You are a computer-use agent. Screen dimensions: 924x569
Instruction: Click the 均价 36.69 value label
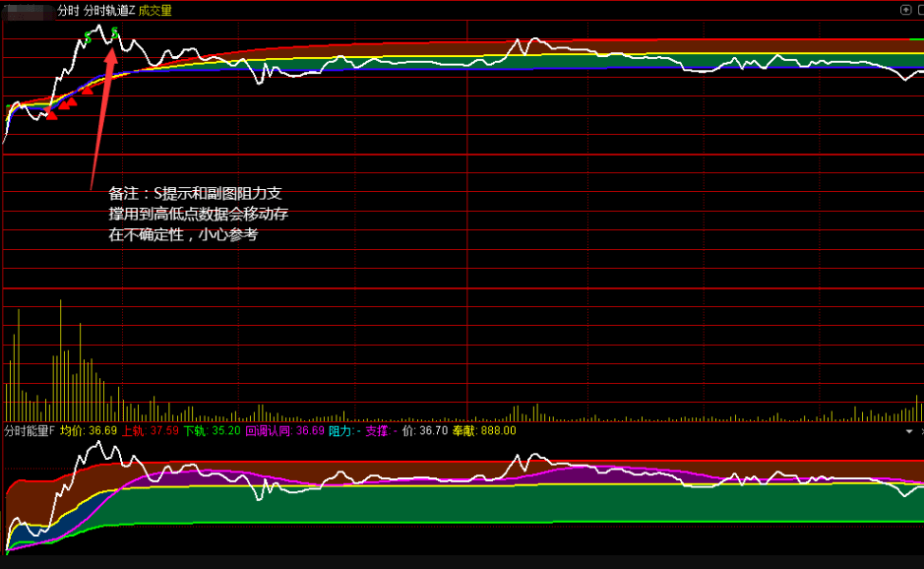(89, 431)
